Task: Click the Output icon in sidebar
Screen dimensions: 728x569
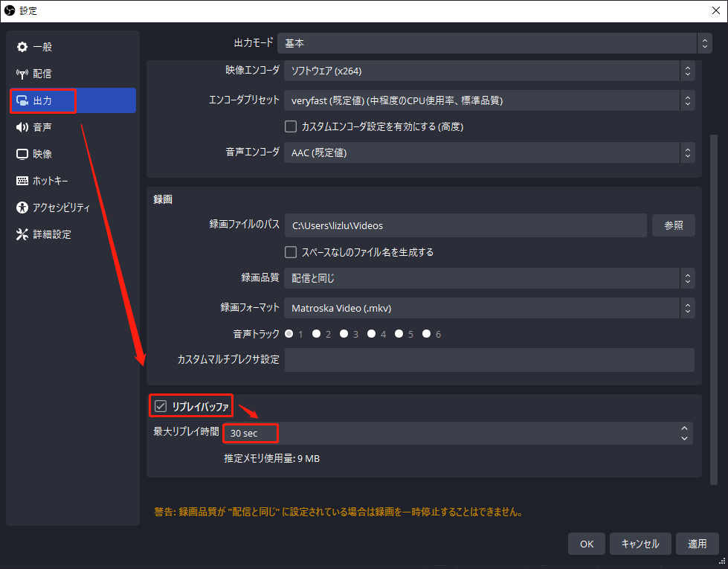Action: pyautogui.click(x=22, y=100)
